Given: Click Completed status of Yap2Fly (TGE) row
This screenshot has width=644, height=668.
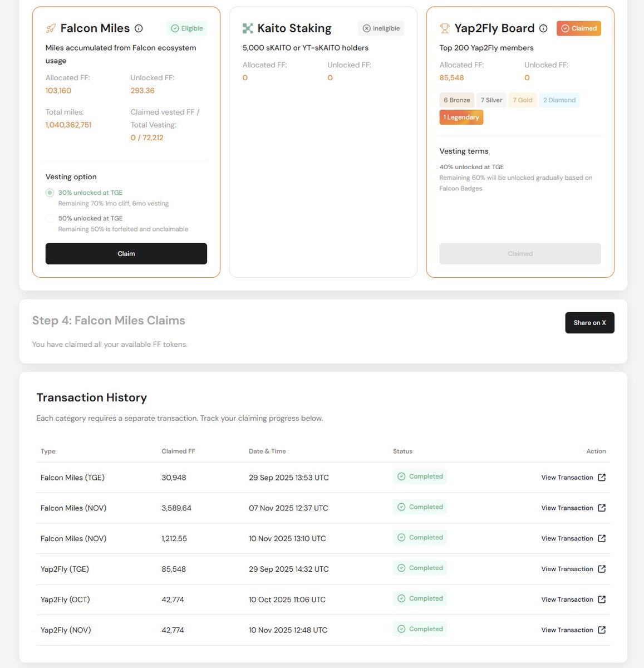Looking at the screenshot, I should pyautogui.click(x=420, y=568).
